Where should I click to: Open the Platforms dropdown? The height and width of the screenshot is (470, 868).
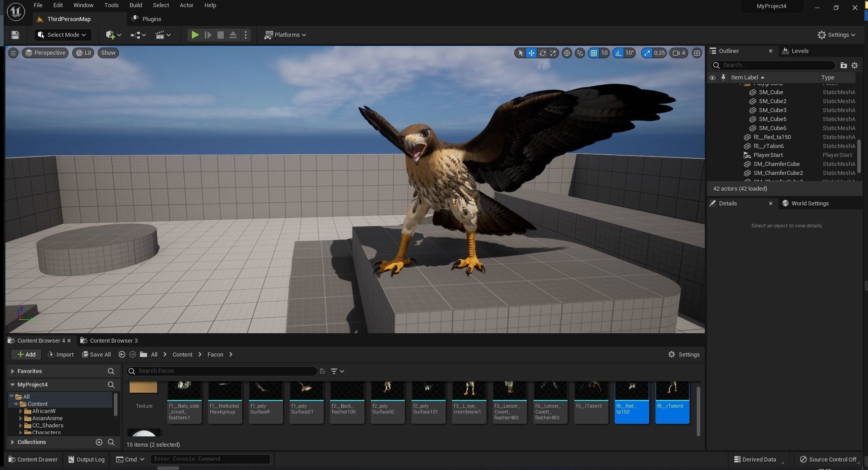(286, 35)
